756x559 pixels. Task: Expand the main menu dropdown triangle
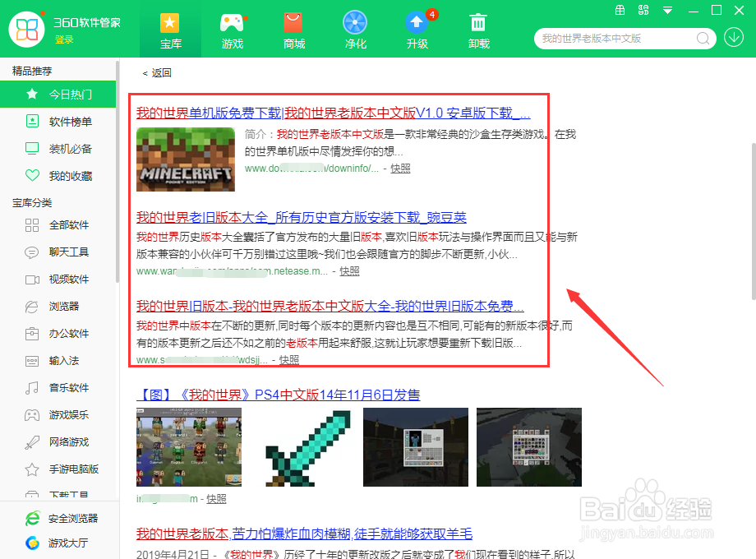(668, 10)
